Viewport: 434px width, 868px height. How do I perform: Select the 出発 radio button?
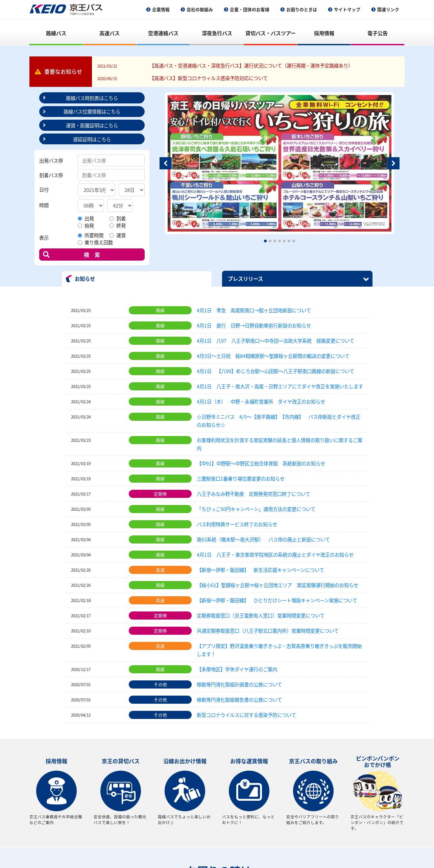[80, 218]
